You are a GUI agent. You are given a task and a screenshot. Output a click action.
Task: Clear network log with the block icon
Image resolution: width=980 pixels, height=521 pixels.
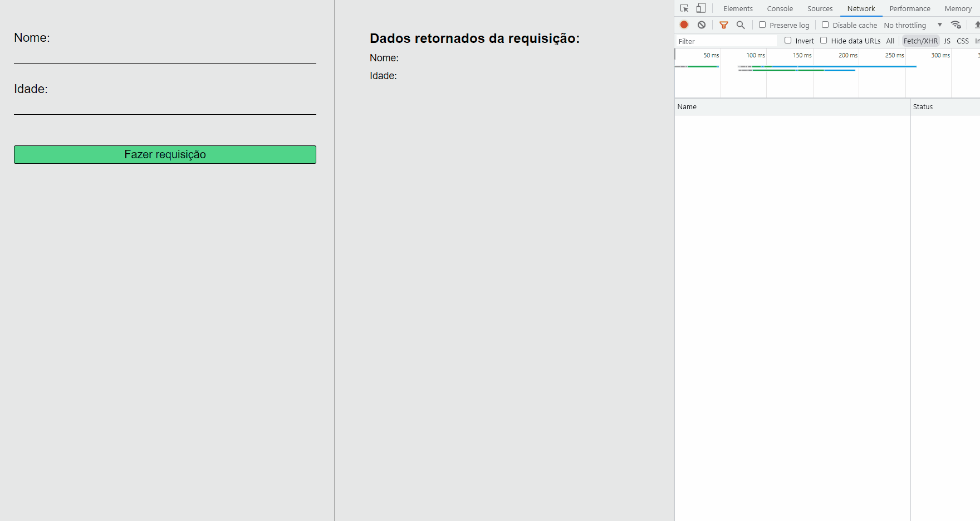click(x=701, y=25)
